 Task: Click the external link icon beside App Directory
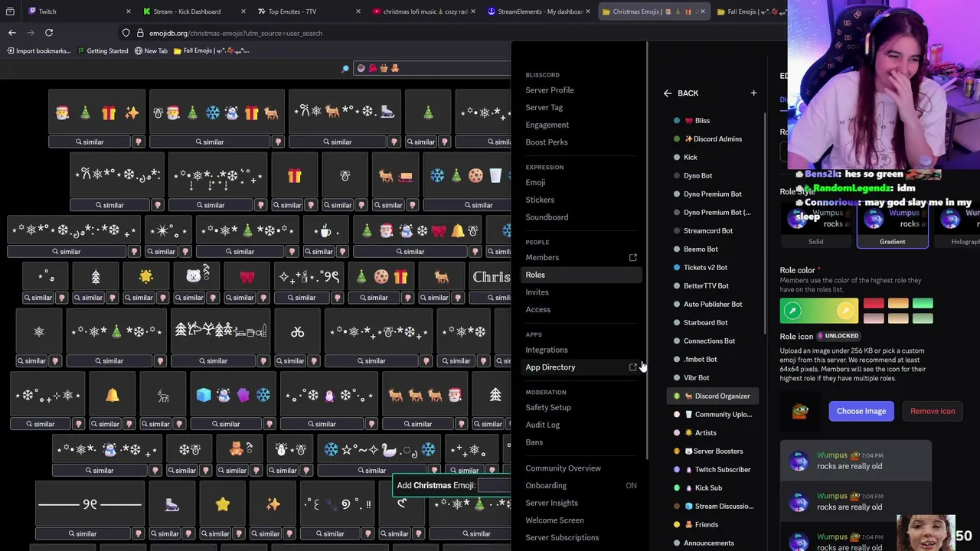point(633,367)
